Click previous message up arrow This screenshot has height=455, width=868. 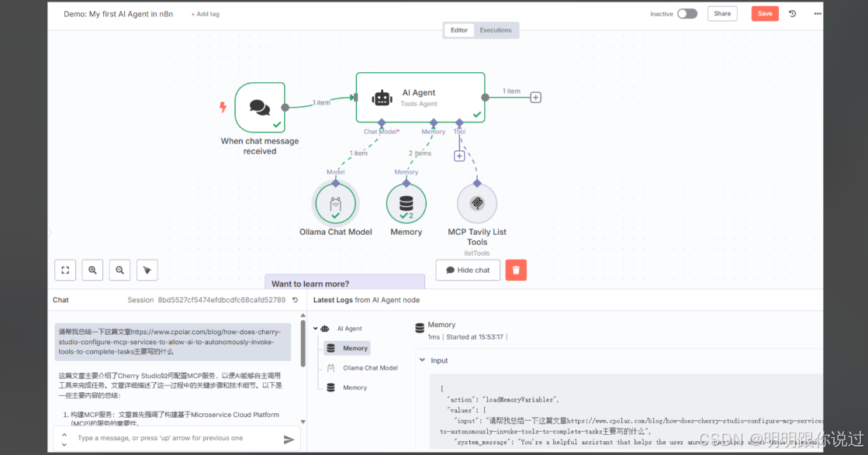coord(64,435)
